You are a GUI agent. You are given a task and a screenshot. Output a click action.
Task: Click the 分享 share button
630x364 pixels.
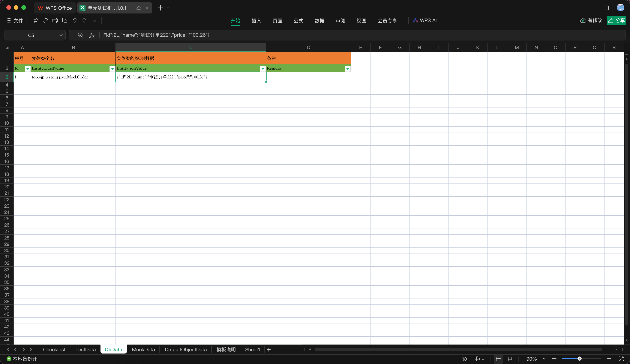(x=617, y=21)
